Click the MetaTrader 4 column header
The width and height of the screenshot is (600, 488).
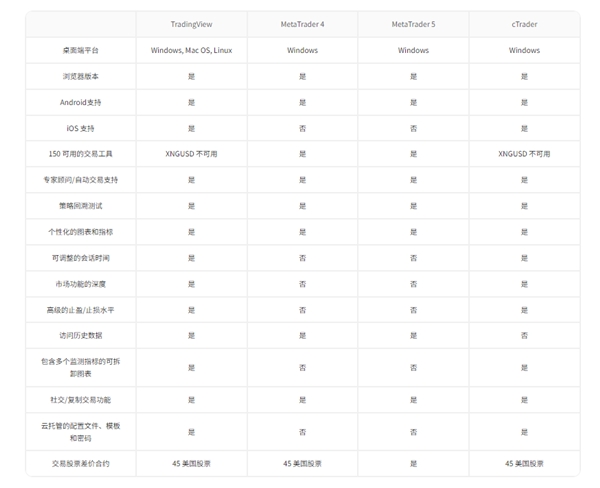[302, 24]
